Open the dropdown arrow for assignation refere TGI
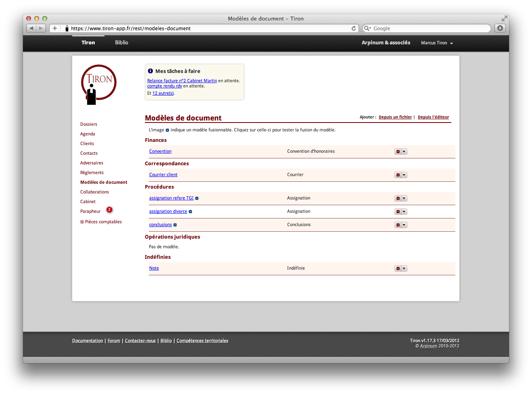This screenshot has width=532, height=395. [x=404, y=198]
